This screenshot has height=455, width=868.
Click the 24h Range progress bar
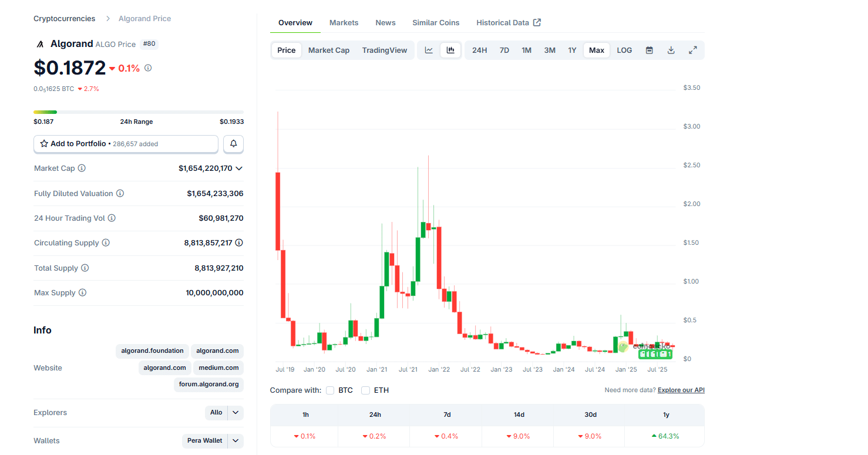tap(138, 112)
